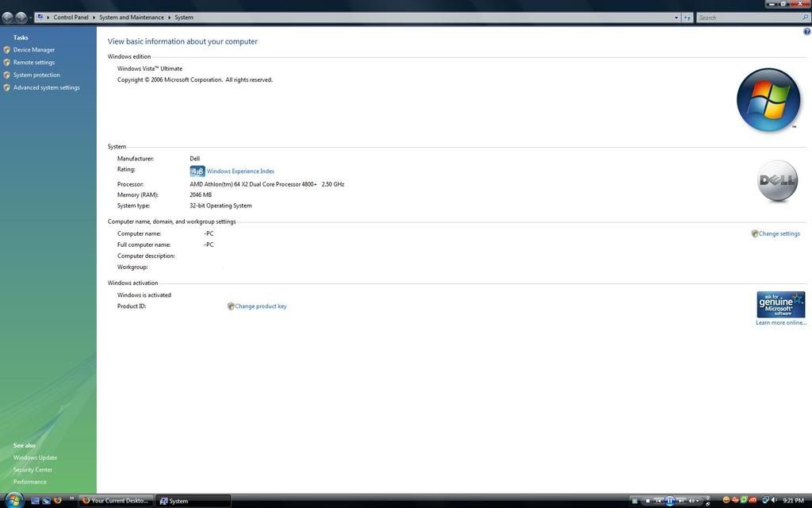Viewport: 812px width, 508px height.
Task: Click the Control Panel icon in address bar
Action: pos(40,17)
